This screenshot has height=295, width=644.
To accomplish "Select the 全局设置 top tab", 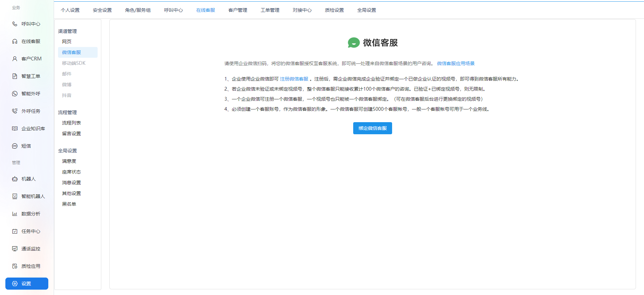I will point(367,10).
